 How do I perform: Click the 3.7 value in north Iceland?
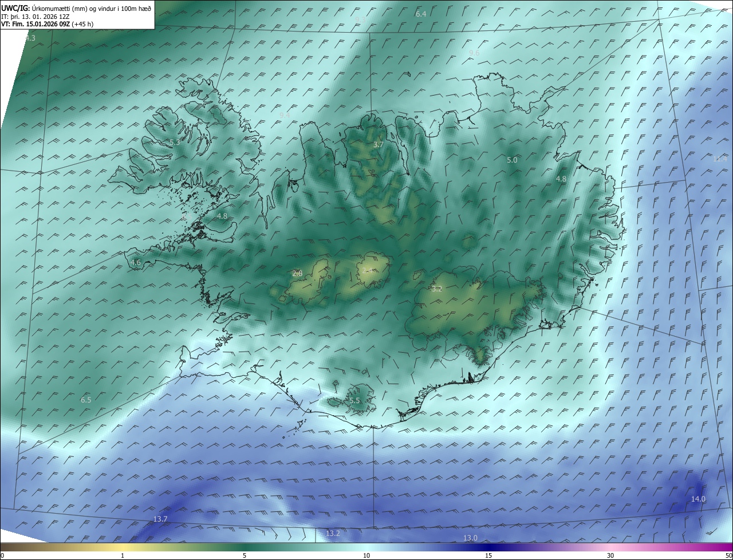coord(378,145)
